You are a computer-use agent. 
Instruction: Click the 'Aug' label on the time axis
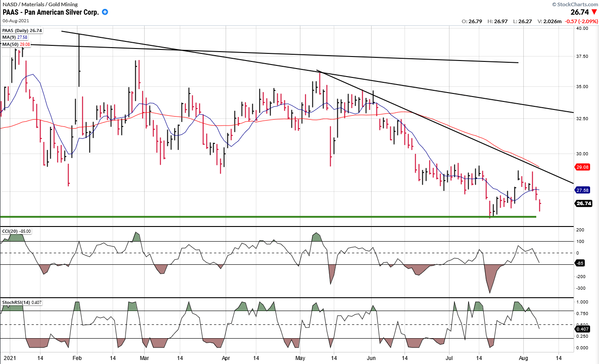(x=523, y=358)
